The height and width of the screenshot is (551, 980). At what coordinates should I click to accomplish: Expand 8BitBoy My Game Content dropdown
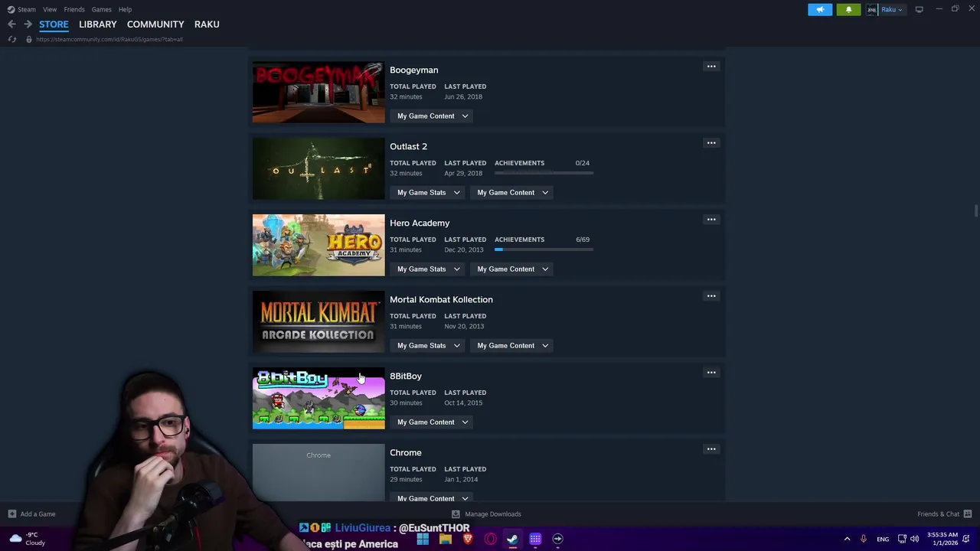click(x=433, y=422)
